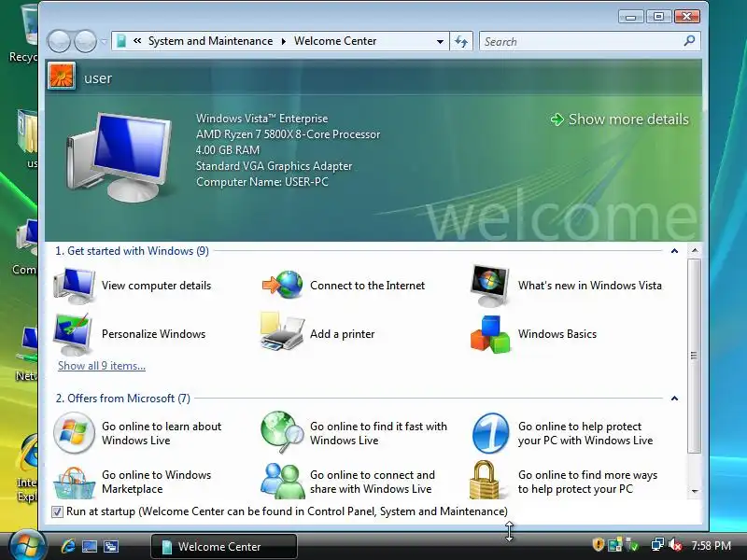
Task: Open the recent pages dropdown arrow
Action: 104,41
